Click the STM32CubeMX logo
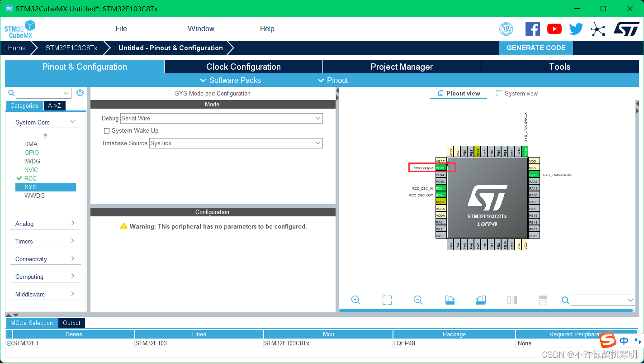Screen dimensions: 644x363 pyautogui.click(x=19, y=29)
